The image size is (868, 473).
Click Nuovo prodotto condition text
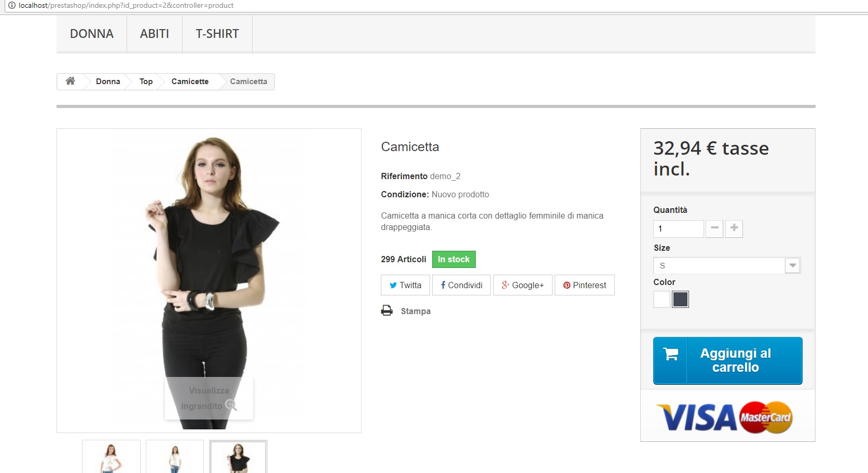[x=460, y=194]
